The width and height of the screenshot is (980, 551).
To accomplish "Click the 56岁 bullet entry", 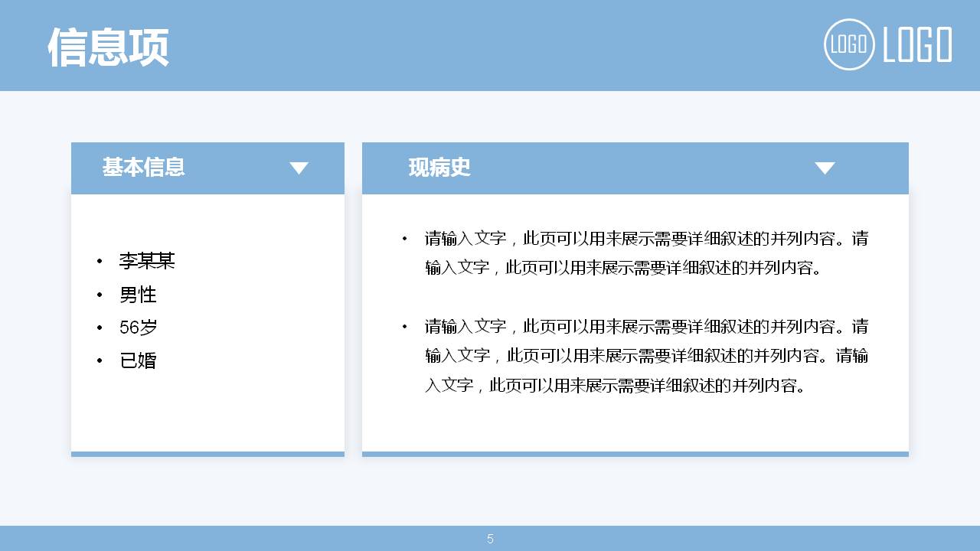I will point(140,328).
